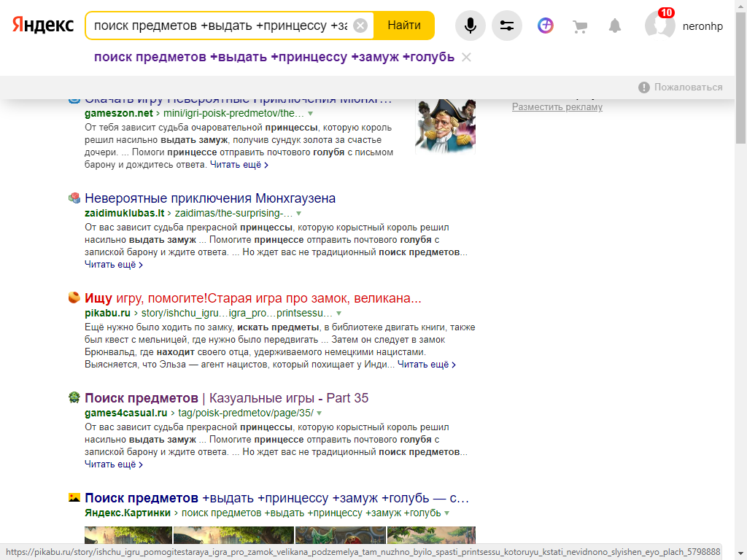Remove the suggestion with gray X
747x560 pixels.
pos(466,58)
